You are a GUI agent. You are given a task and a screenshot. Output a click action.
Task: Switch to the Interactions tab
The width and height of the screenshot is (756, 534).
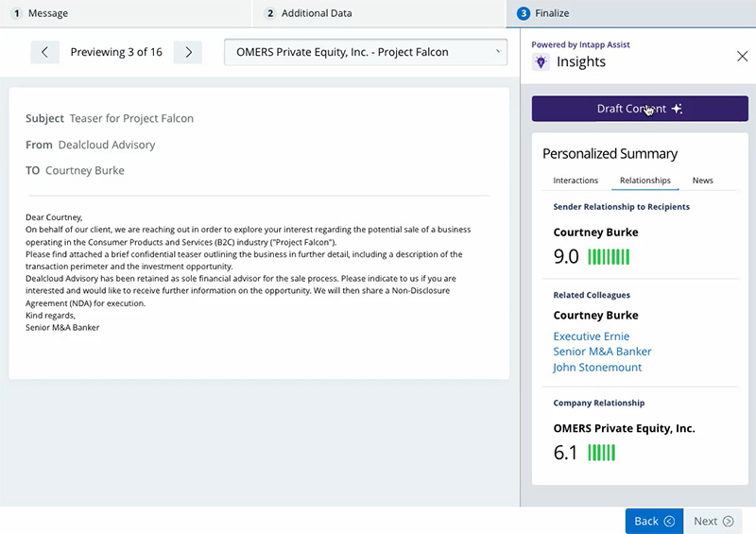click(576, 181)
